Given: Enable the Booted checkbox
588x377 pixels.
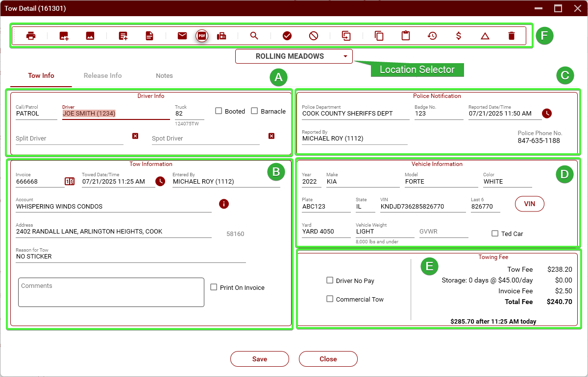Looking at the screenshot, I should [x=219, y=111].
